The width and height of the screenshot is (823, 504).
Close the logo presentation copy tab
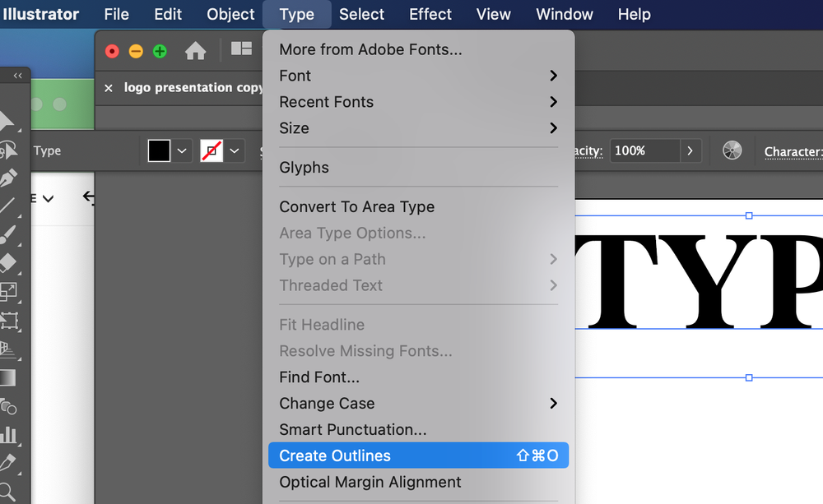109,88
